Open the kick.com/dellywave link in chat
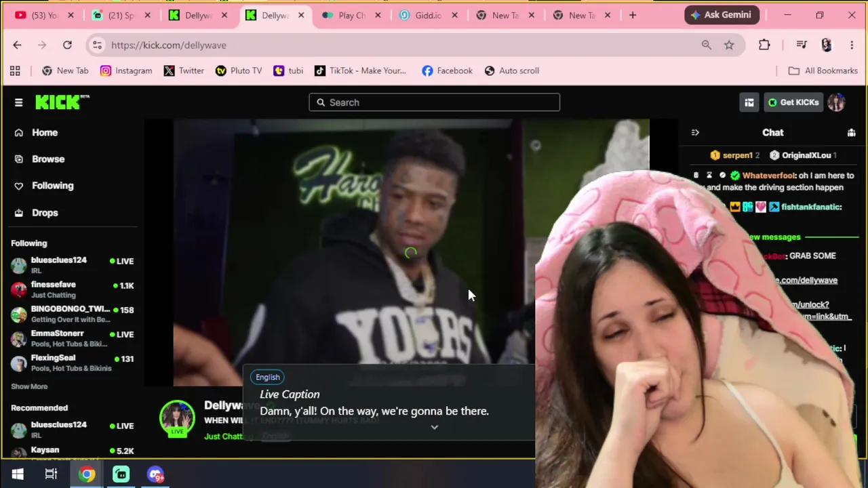This screenshot has height=488, width=868. [x=806, y=281]
